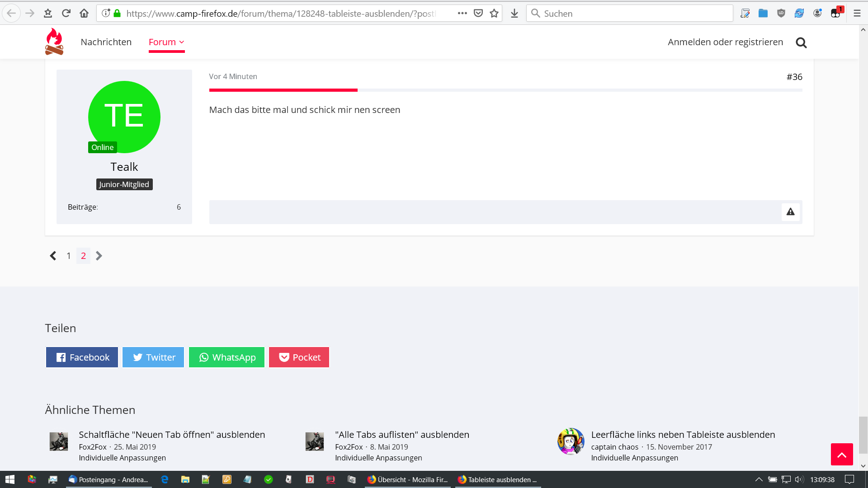Image resolution: width=868 pixels, height=488 pixels.
Task: Share the thread on Facebook
Action: (82, 357)
